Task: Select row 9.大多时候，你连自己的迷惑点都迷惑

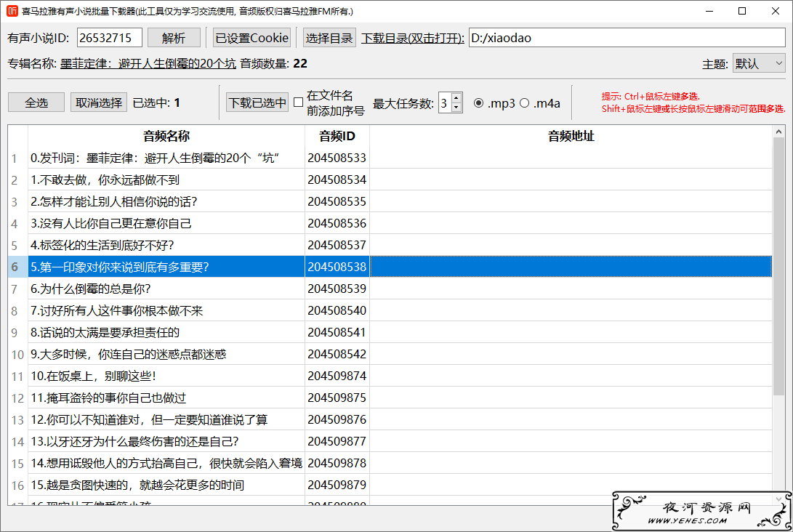Action: tap(166, 354)
